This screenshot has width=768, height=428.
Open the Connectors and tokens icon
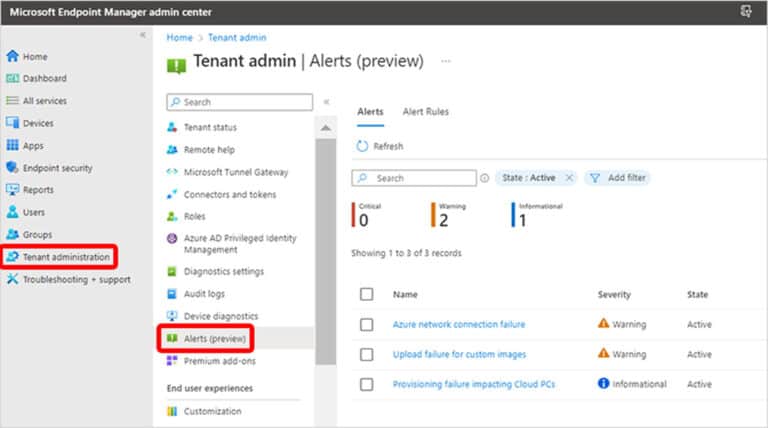pyautogui.click(x=172, y=194)
